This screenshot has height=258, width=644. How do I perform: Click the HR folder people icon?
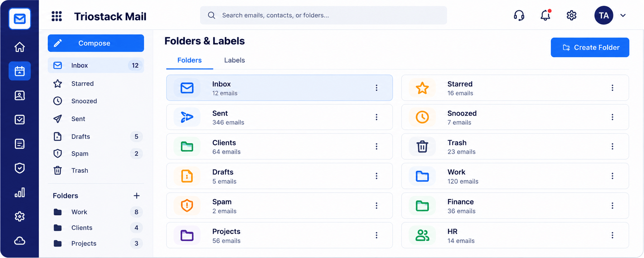point(422,235)
